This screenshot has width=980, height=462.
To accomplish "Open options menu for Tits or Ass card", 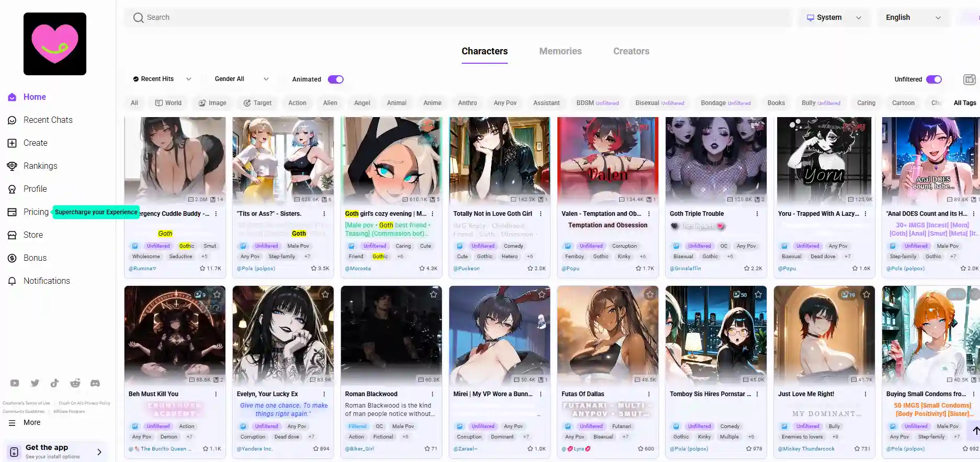I will click(x=324, y=214).
